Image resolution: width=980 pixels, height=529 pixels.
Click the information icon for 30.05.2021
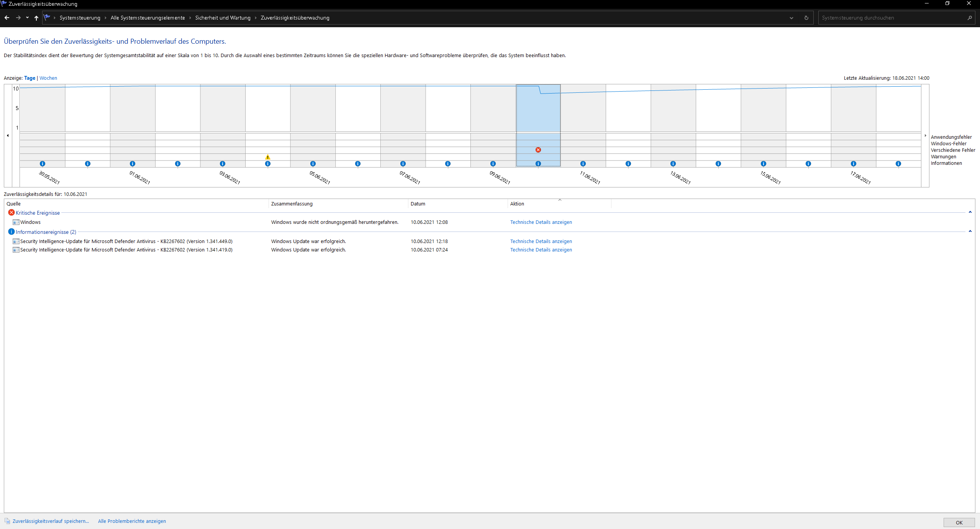tap(43, 164)
